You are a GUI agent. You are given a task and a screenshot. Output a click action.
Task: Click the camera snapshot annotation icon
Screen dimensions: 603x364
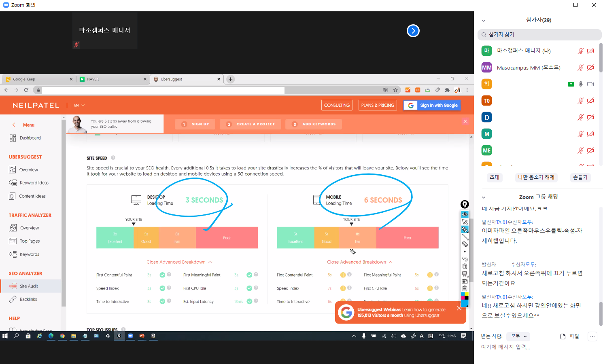[465, 281]
